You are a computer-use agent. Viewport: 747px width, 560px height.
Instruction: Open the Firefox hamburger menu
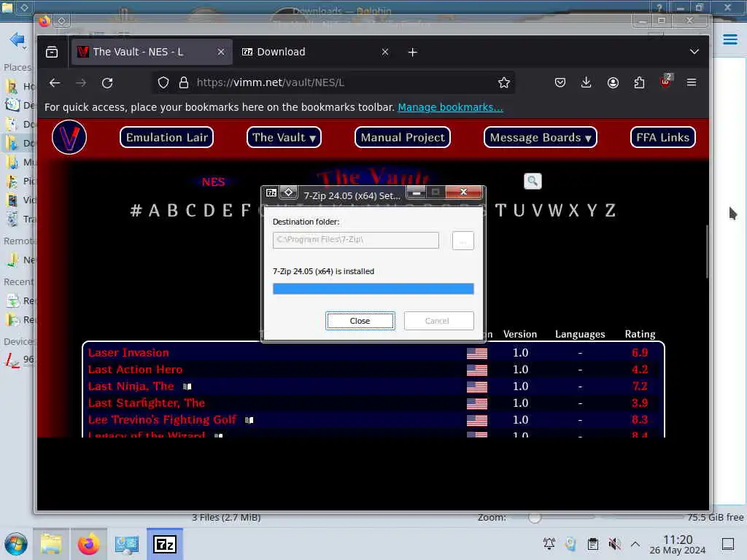[x=692, y=83]
